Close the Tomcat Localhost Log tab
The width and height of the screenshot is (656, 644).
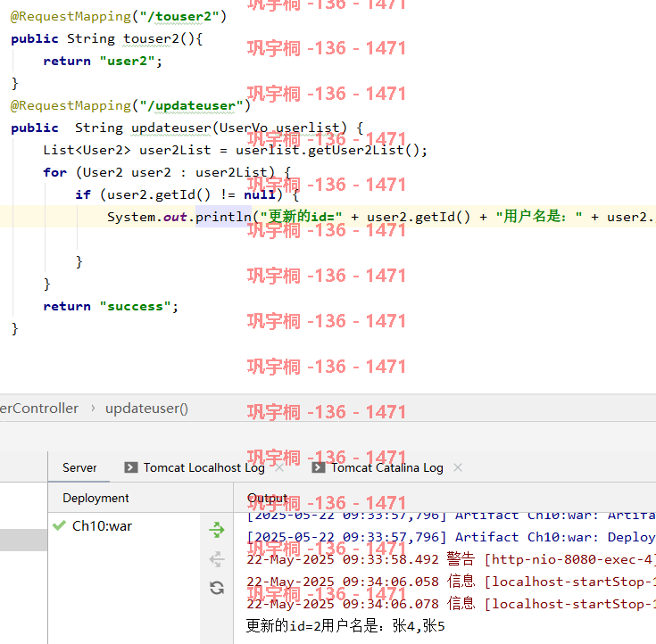279,467
